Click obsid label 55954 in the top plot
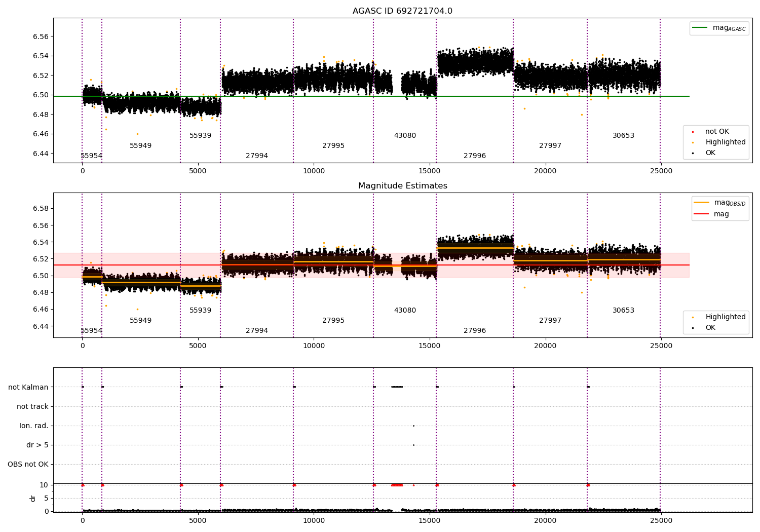Screen dimensions: 760x532 click(x=91, y=156)
